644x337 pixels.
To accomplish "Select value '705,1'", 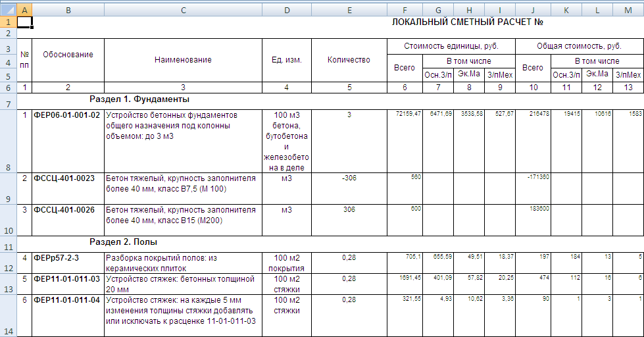I will coord(405,263).
